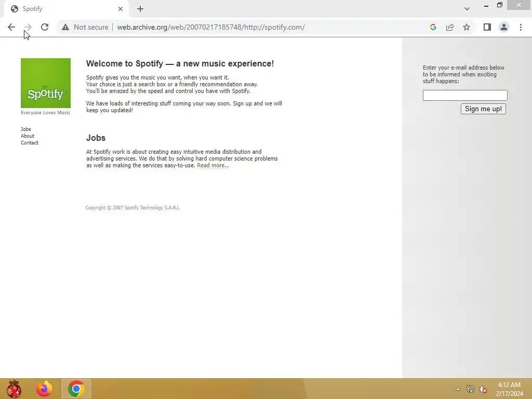Click the network tray icon

point(471,389)
